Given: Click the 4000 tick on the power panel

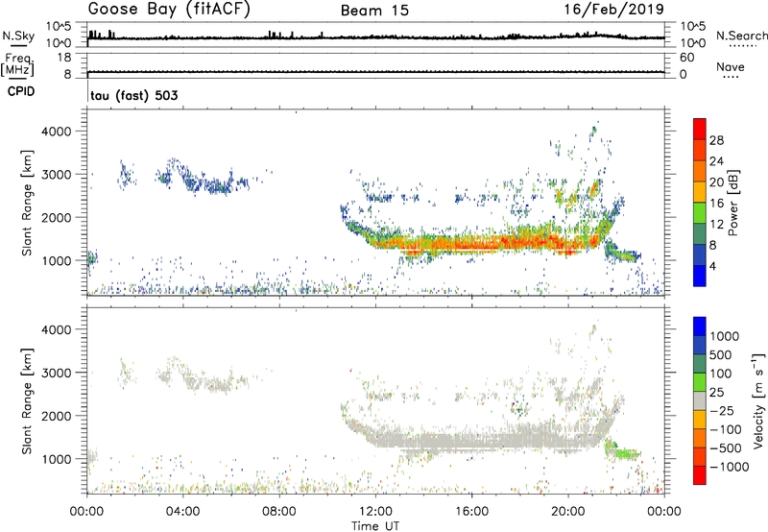Looking at the screenshot, I should 56,132.
